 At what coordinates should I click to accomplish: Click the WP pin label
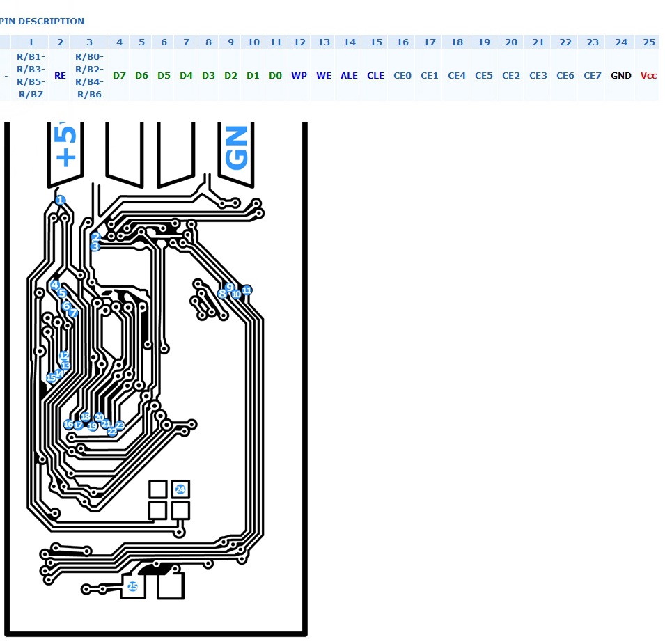coord(299,75)
